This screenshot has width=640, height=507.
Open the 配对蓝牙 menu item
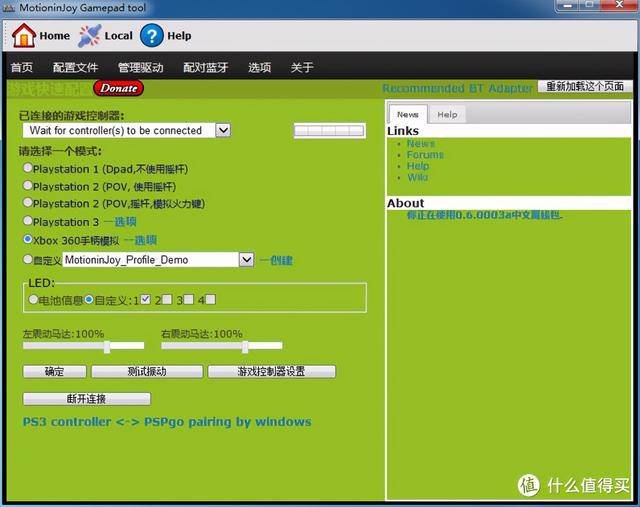205,67
